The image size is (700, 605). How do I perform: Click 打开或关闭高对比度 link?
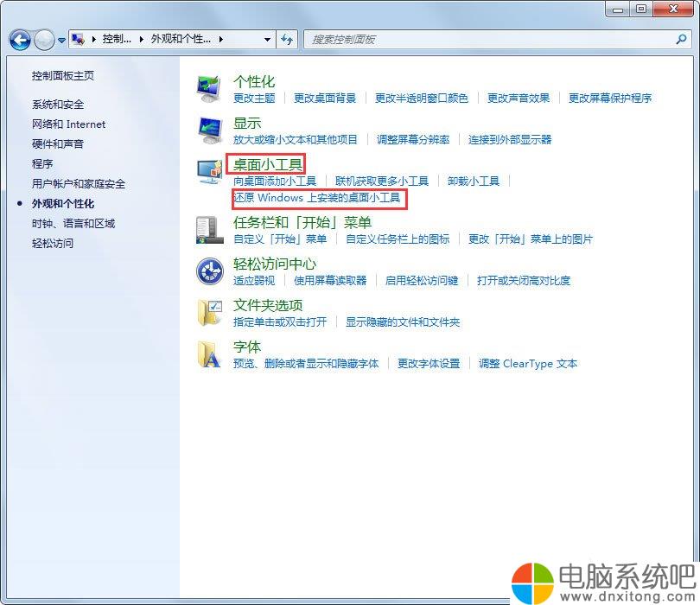[524, 281]
